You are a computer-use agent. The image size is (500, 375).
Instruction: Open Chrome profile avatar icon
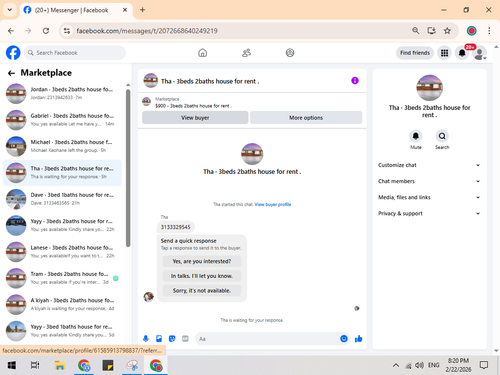[471, 31]
